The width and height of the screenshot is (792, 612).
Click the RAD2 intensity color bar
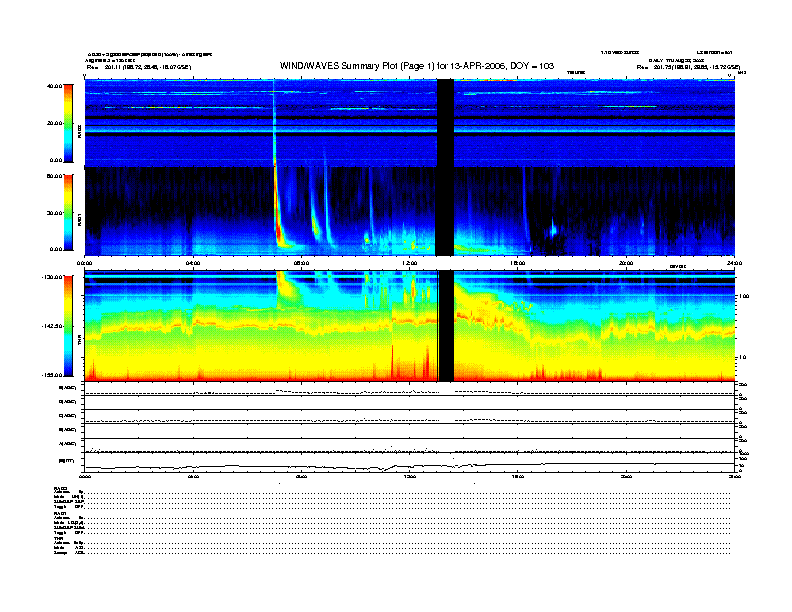pyautogui.click(x=68, y=124)
